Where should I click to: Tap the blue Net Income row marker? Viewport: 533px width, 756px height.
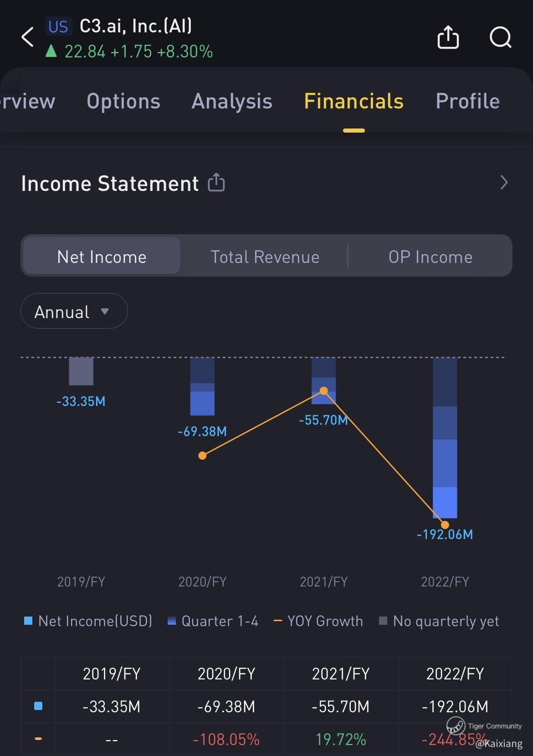(x=38, y=706)
